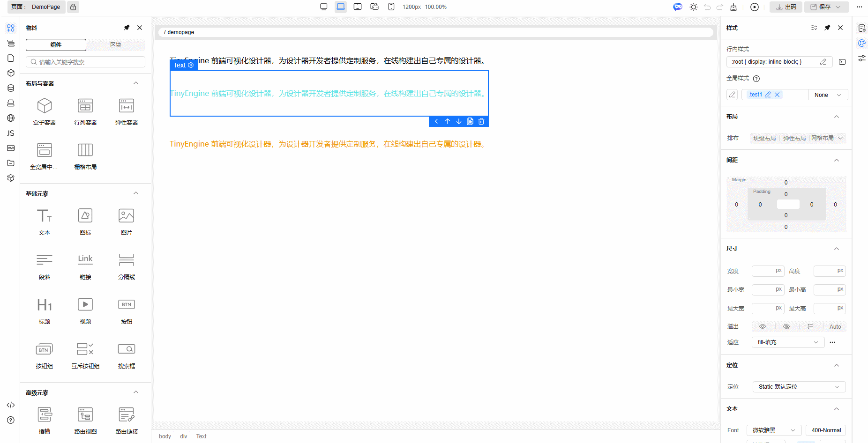The image size is (868, 443).
Task: Open the advanced sliders tab on right edge
Action: [x=862, y=58]
